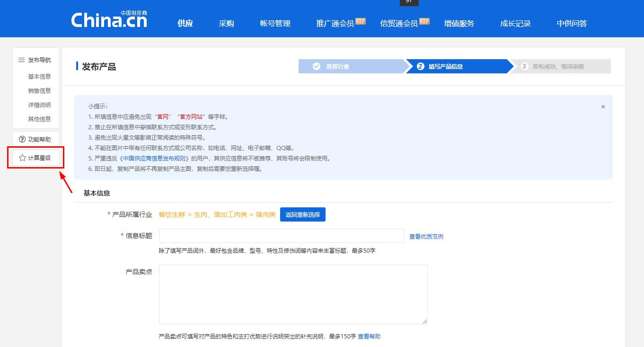
Task: Click the 返回重新选择 button
Action: click(x=302, y=214)
